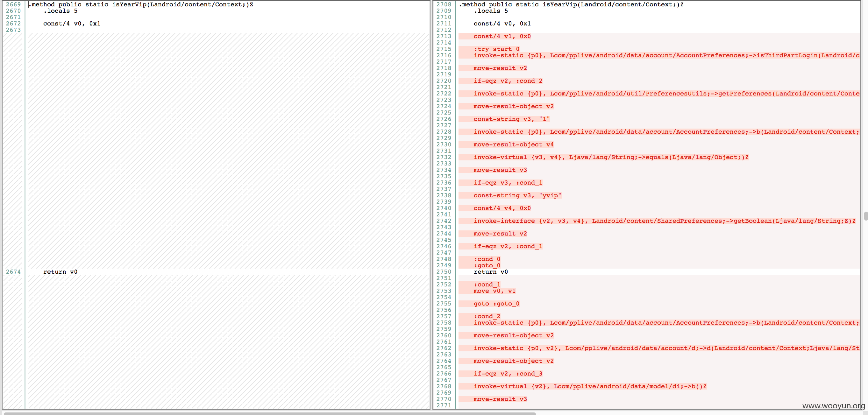Click the model/di;->b()Z invoke-virtual line
This screenshot has width=868, height=415.
(x=590, y=387)
